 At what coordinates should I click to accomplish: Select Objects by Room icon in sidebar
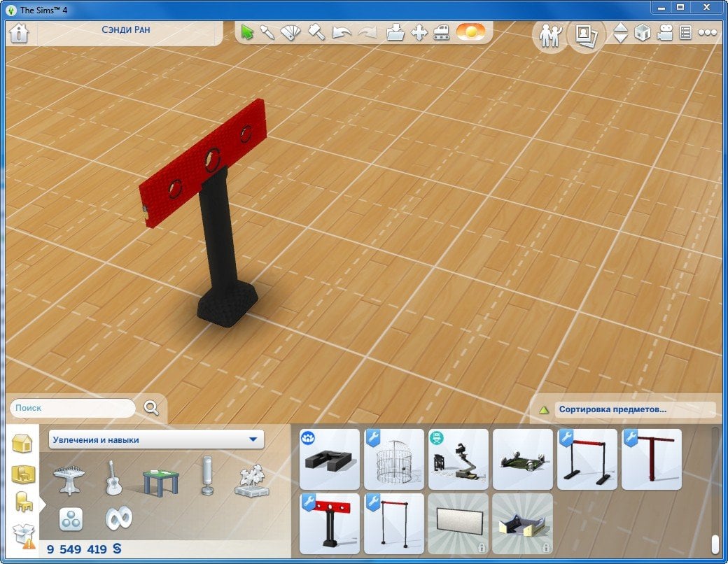[23, 474]
